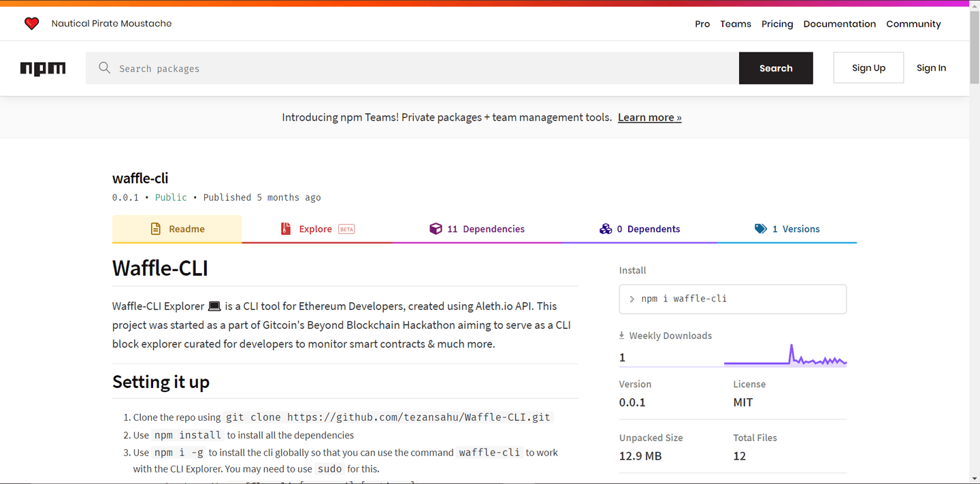Click the Readme document icon
The width and height of the screenshot is (980, 484).
tap(156, 229)
